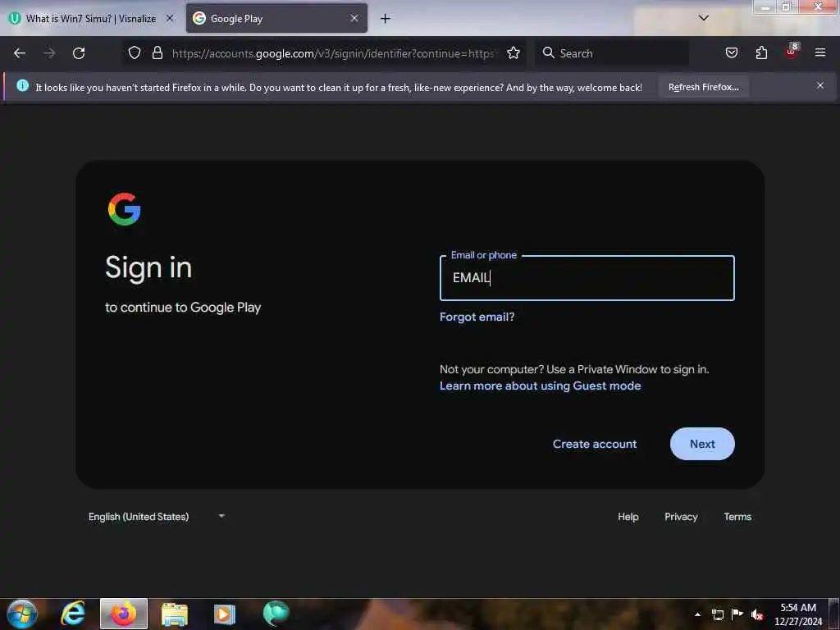
Task: Click the network tray icon
Action: (x=717, y=614)
